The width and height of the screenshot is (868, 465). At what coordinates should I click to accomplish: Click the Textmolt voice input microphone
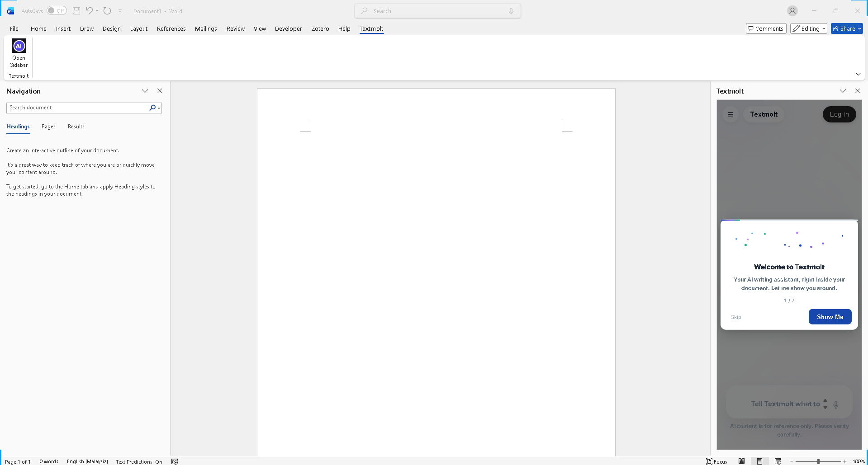pyautogui.click(x=836, y=404)
